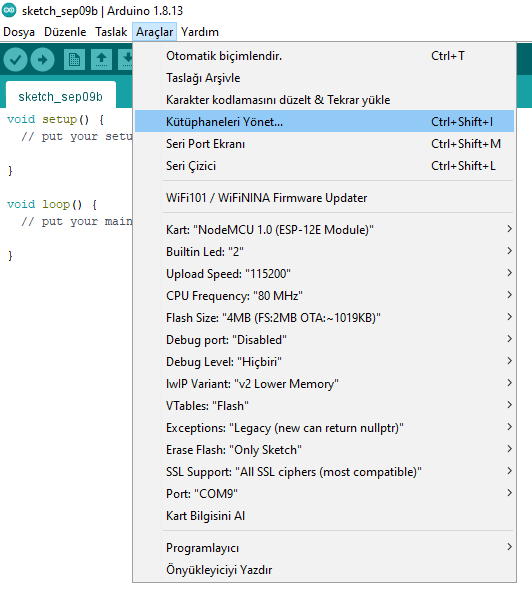Click the Verify checkmark toolbar icon
Viewport: 532px width, 600px height.
(x=15, y=60)
